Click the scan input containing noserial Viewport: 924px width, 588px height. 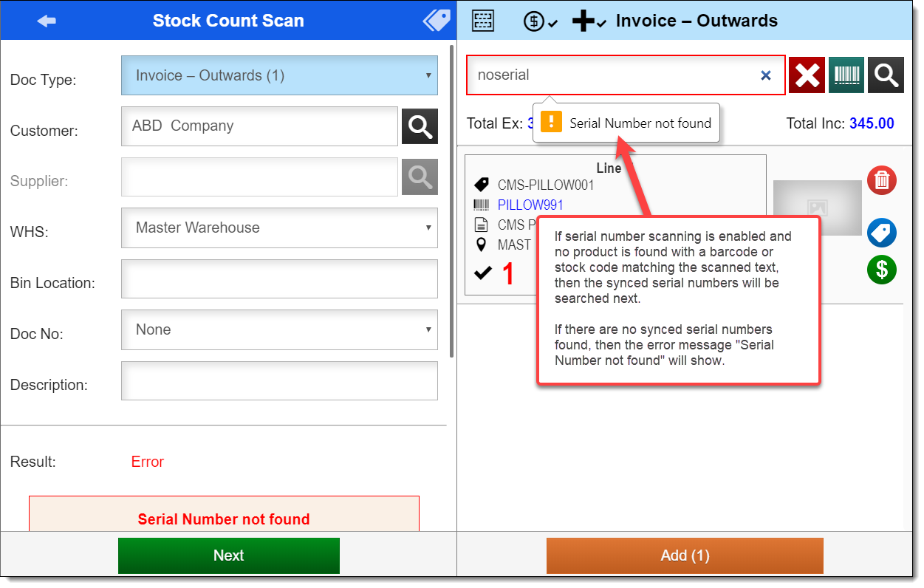tap(626, 75)
